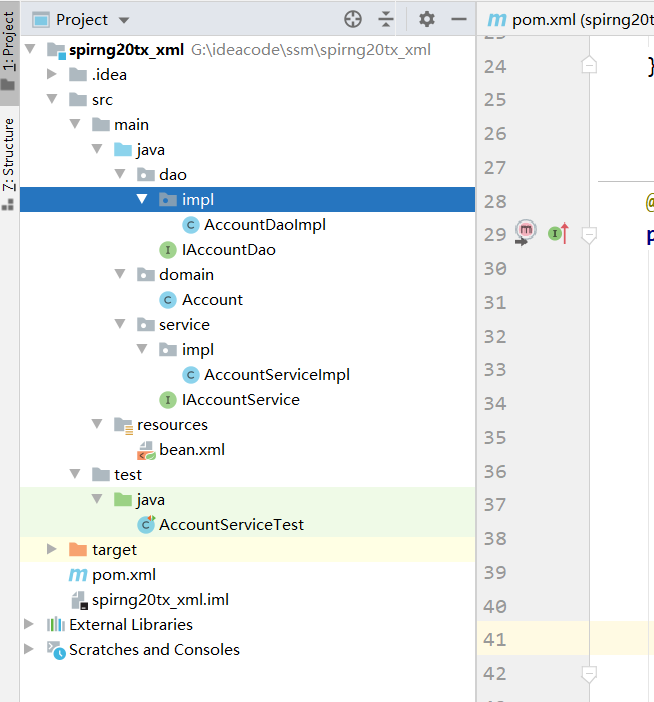Toggle code fold marker on line 24
The height and width of the screenshot is (702, 654).
point(589,65)
